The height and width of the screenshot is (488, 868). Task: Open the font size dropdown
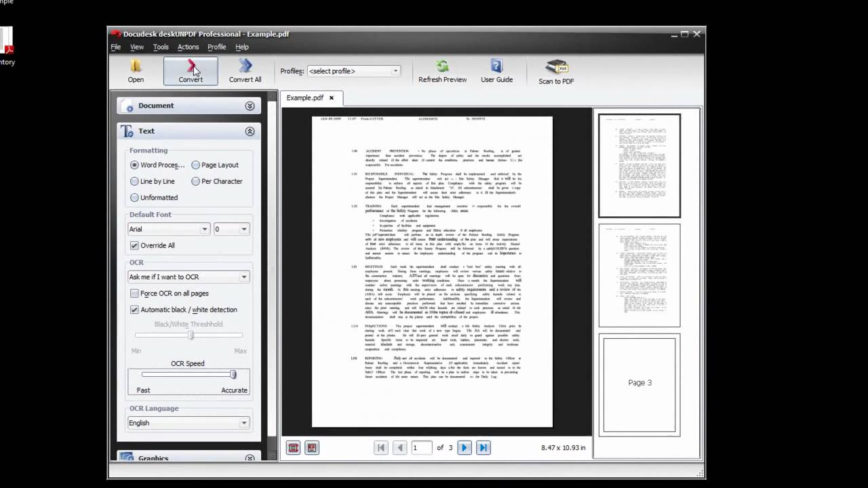click(231, 229)
